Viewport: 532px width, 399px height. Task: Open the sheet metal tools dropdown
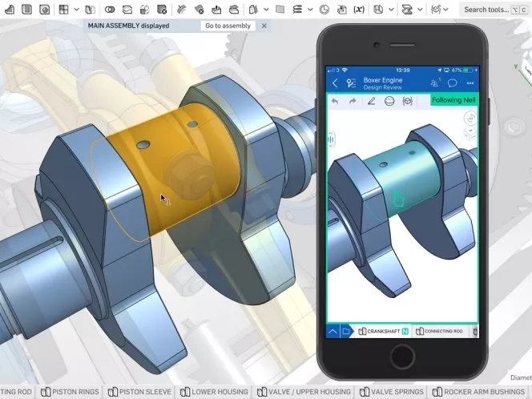point(420,10)
